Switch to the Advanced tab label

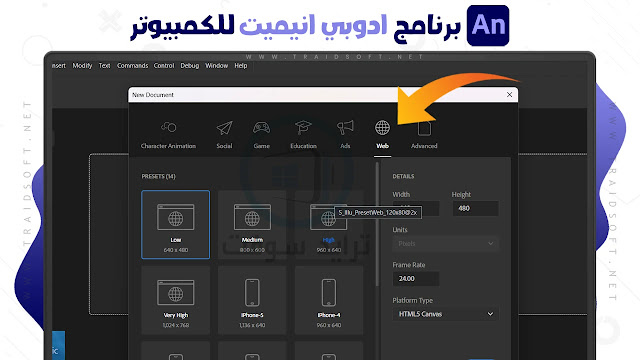point(424,146)
